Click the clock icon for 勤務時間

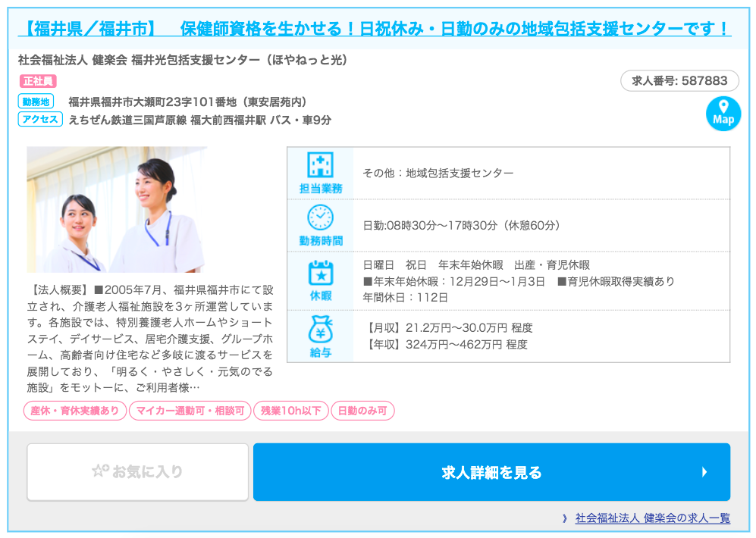[320, 217]
